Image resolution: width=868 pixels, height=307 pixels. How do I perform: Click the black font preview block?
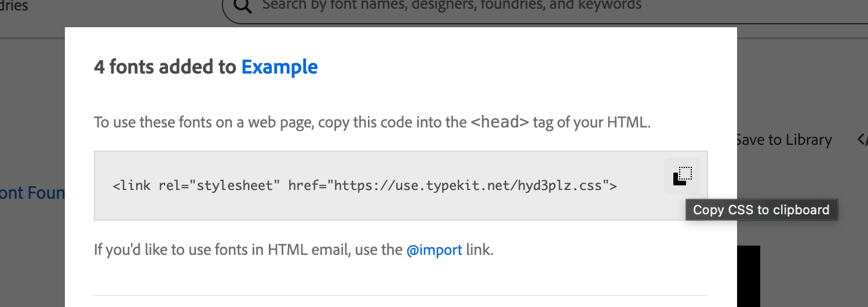pyautogui.click(x=748, y=277)
